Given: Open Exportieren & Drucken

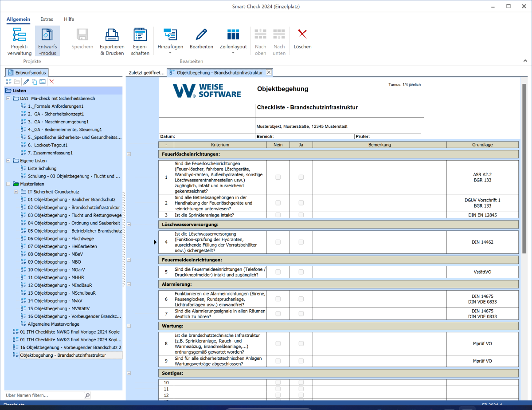Looking at the screenshot, I should click(x=112, y=41).
